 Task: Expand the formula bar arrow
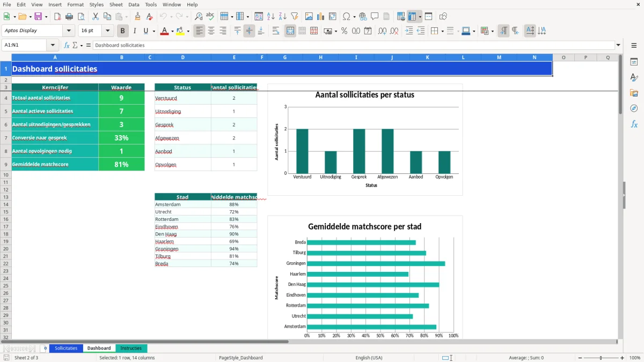pos(618,45)
